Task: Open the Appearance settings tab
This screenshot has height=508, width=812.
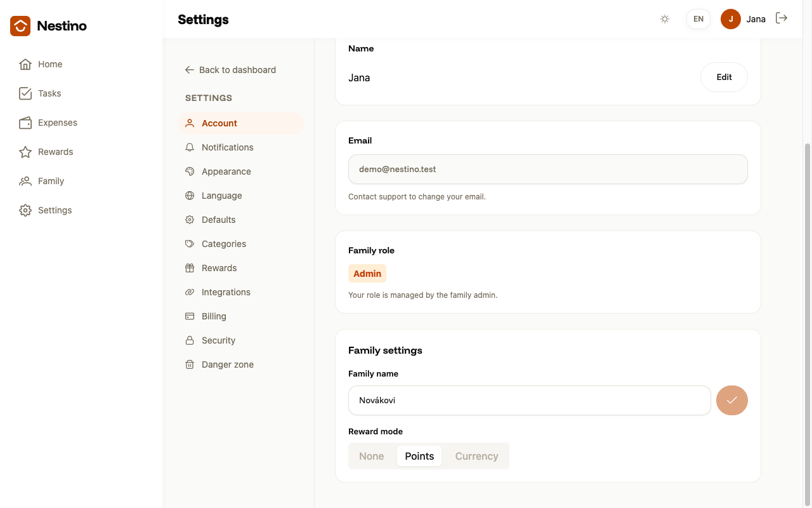Action: tap(240, 171)
